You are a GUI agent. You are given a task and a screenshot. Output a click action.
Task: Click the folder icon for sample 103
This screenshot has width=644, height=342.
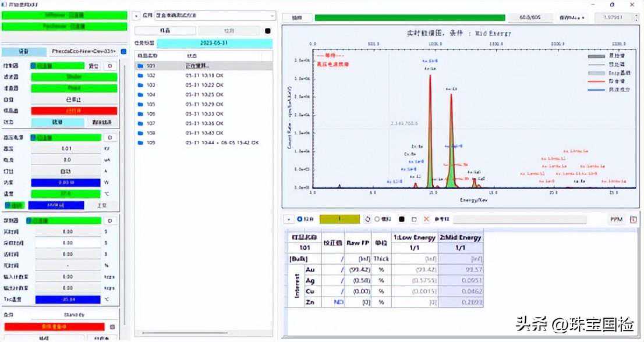pos(140,85)
